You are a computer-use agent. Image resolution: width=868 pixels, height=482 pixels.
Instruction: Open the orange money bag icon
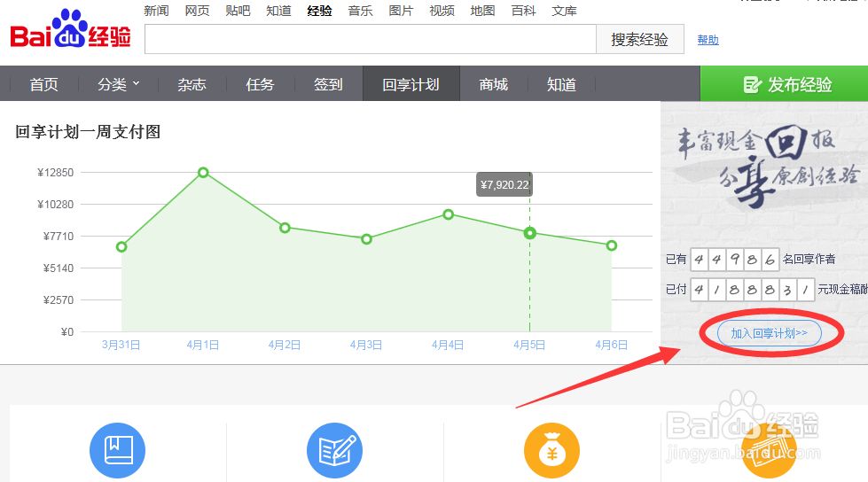point(551,450)
